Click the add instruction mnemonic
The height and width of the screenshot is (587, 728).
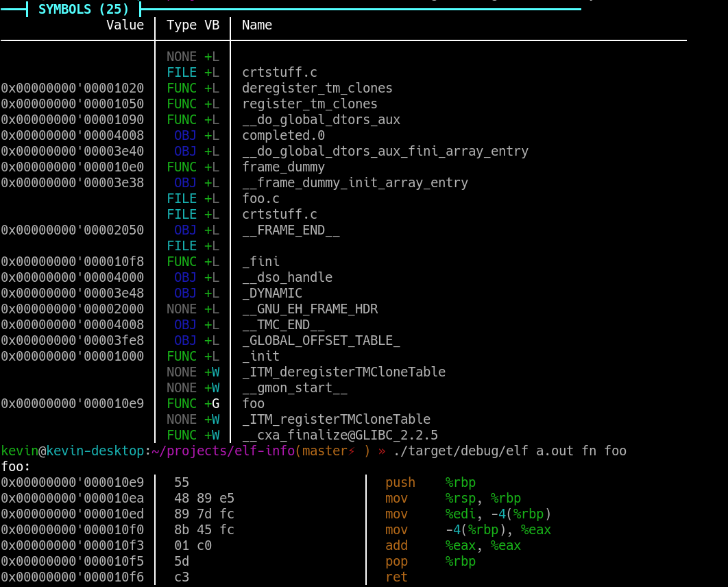click(x=396, y=546)
